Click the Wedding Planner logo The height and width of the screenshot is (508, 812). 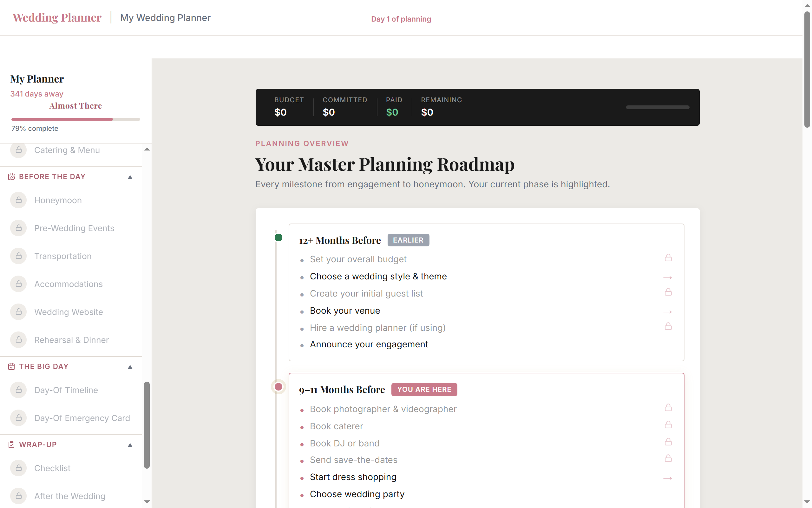click(x=57, y=17)
